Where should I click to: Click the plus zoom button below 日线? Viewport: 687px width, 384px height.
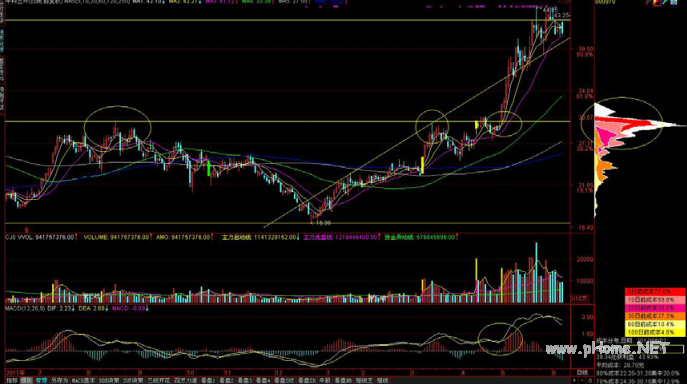click(574, 380)
